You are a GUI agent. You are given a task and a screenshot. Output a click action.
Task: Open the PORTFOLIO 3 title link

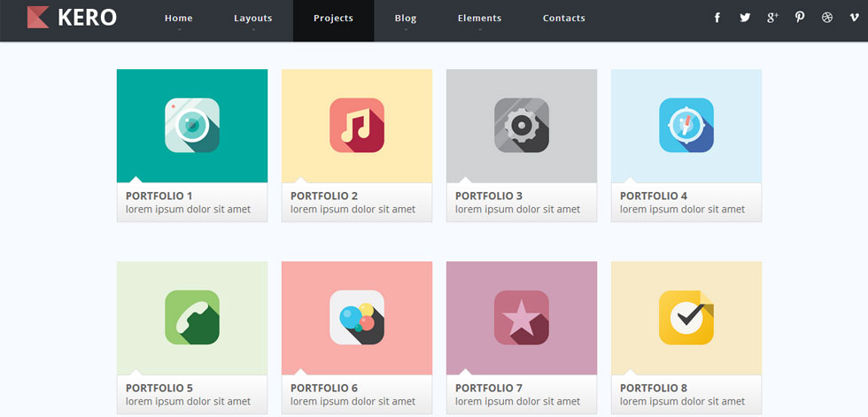(489, 196)
